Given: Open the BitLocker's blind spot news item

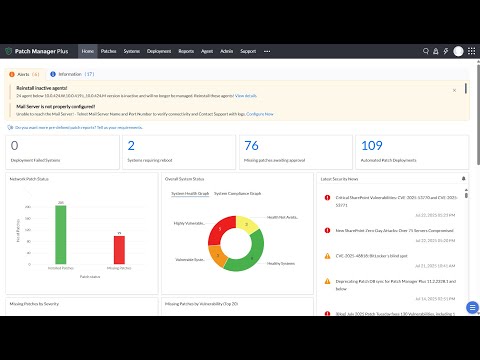Looking at the screenshot, I should [371, 256].
